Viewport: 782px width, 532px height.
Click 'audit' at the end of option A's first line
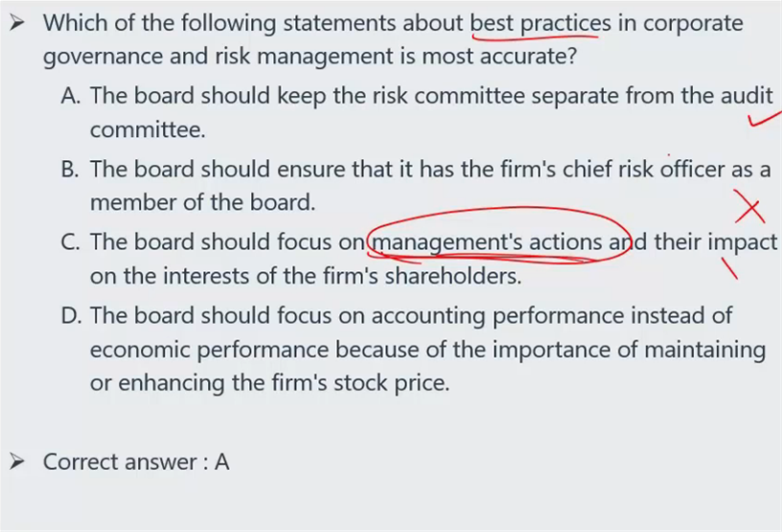pyautogui.click(x=747, y=95)
